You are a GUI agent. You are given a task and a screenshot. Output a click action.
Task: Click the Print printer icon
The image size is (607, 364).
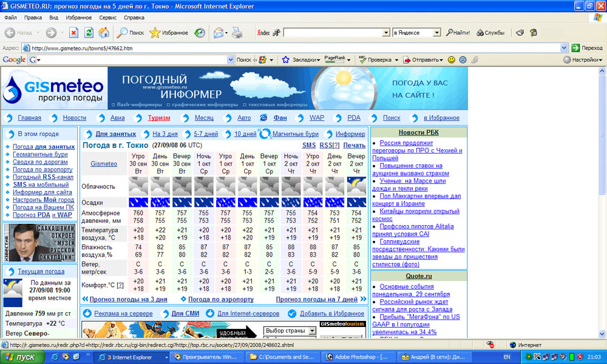pyautogui.click(x=237, y=33)
